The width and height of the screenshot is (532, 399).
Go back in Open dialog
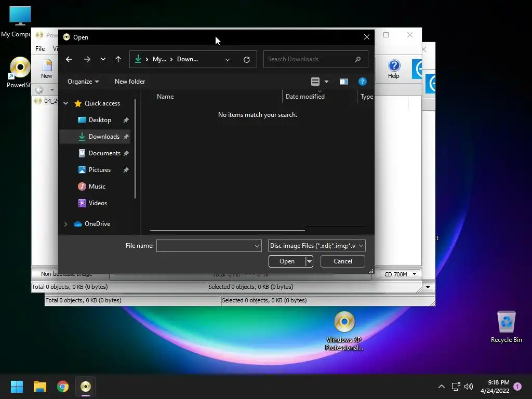tap(69, 59)
